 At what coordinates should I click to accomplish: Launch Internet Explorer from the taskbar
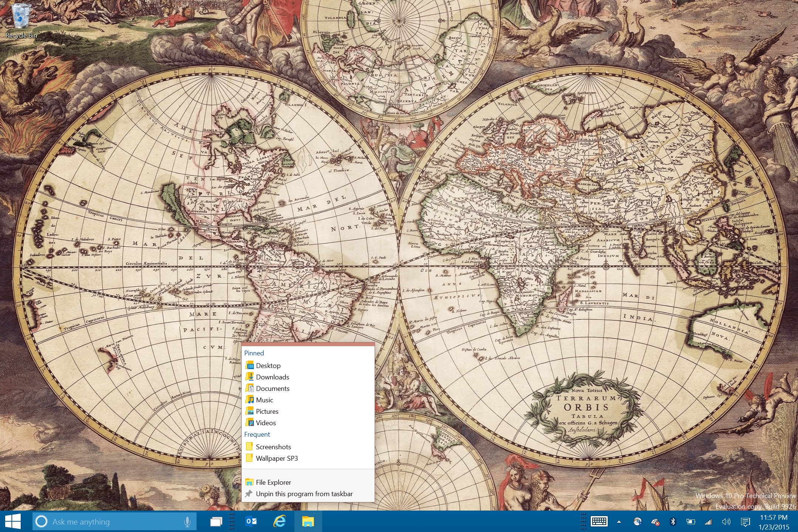(x=280, y=522)
